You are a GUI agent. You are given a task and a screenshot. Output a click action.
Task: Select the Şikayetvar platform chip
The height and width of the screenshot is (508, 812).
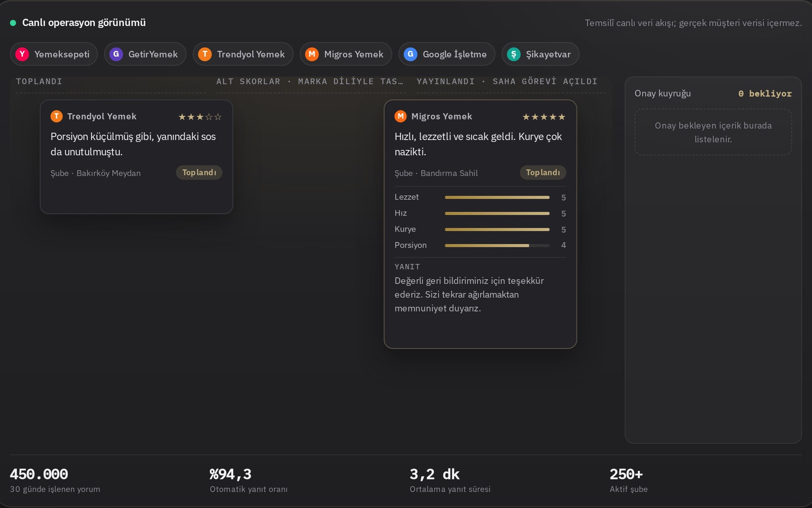(x=541, y=54)
